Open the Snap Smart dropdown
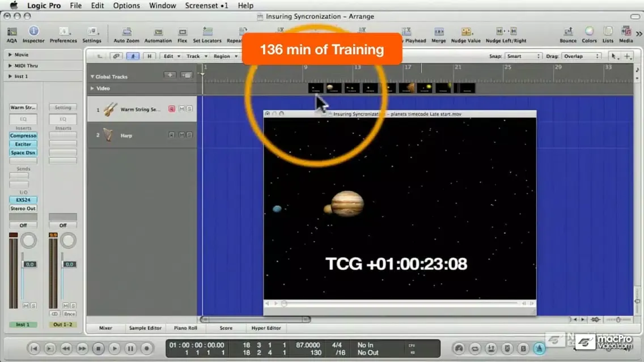The image size is (644, 362). (523, 56)
